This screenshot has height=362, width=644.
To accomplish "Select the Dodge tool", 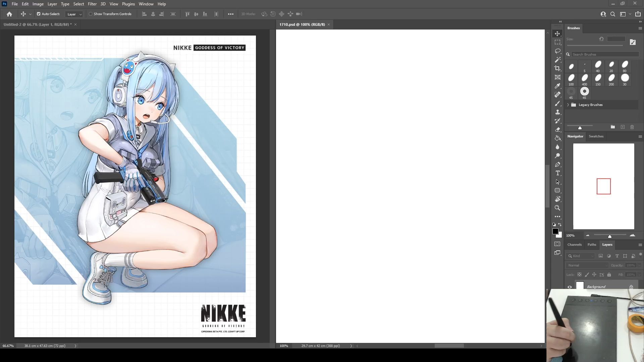I will point(557,156).
